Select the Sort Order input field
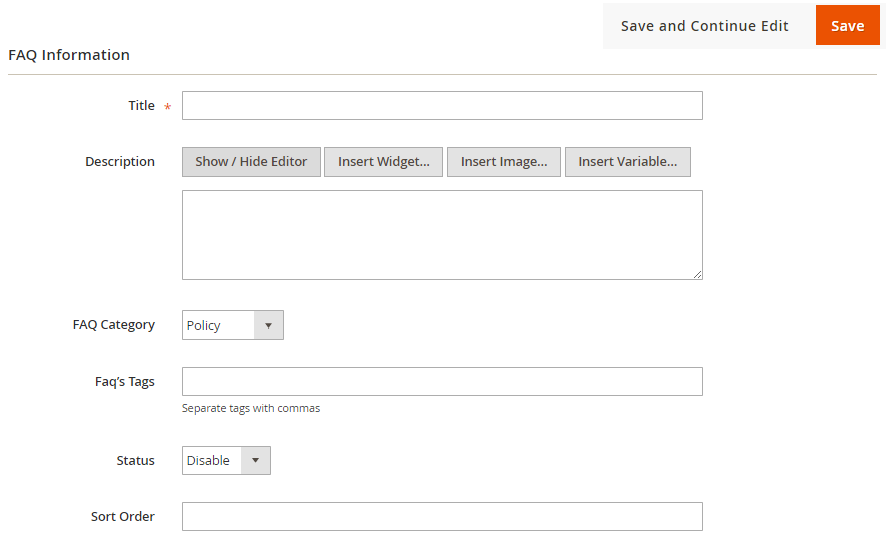 coord(442,517)
